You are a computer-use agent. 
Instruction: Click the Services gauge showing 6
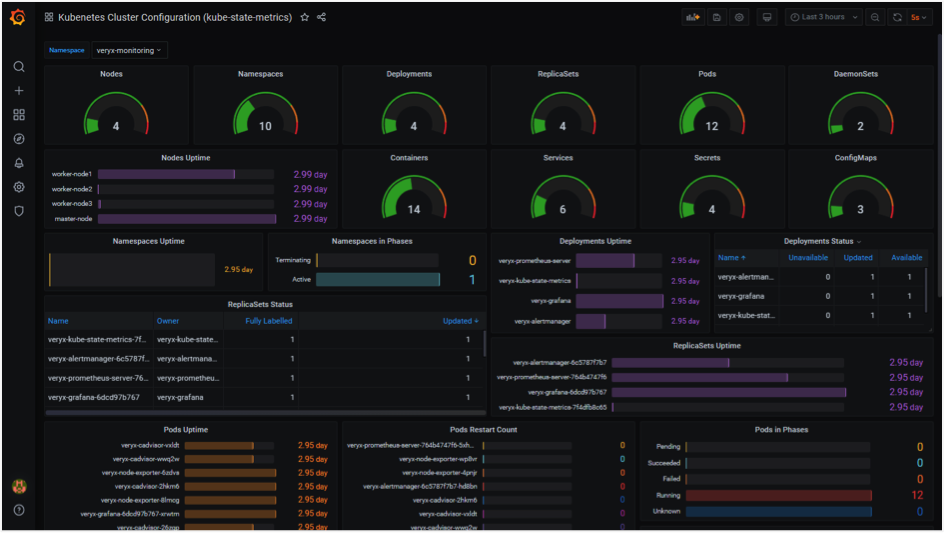[x=562, y=197]
